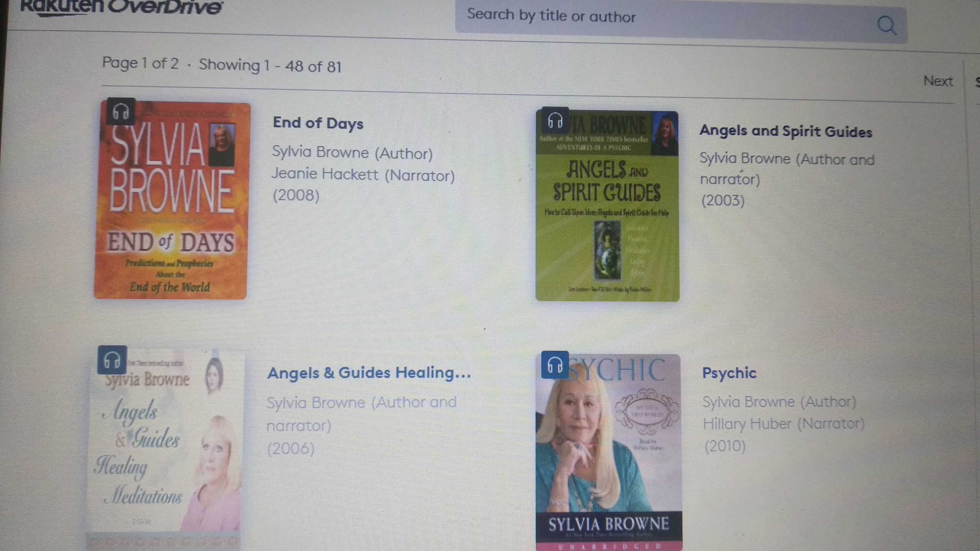This screenshot has width=980, height=551.
Task: Select End of Days cover thumbnail
Action: coord(172,200)
